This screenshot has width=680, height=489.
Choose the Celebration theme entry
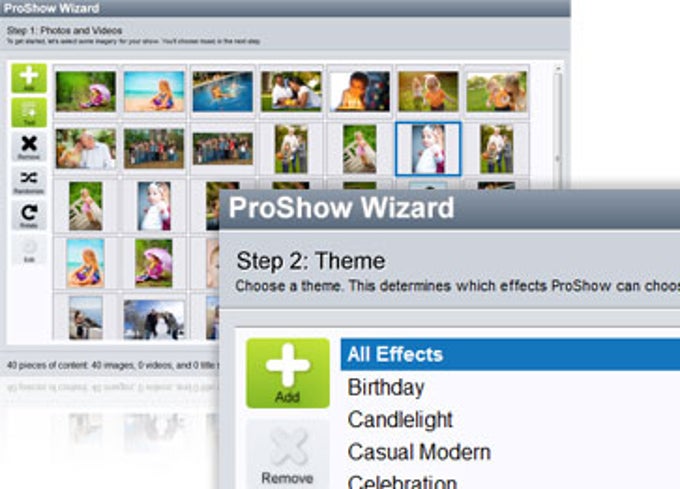click(402, 482)
